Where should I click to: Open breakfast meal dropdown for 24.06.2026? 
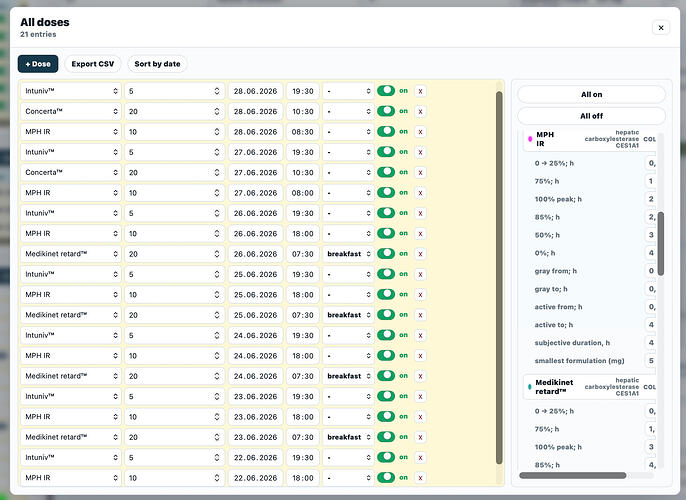click(x=348, y=376)
